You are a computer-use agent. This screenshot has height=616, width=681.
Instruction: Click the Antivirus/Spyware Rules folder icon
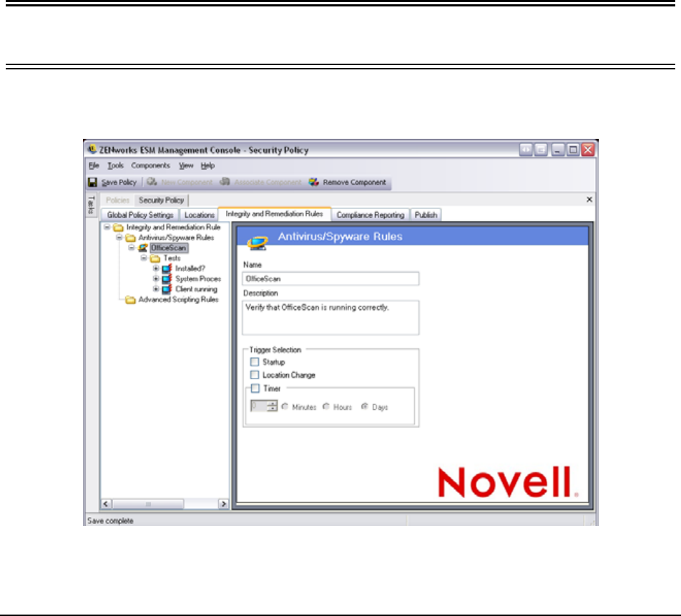130,238
